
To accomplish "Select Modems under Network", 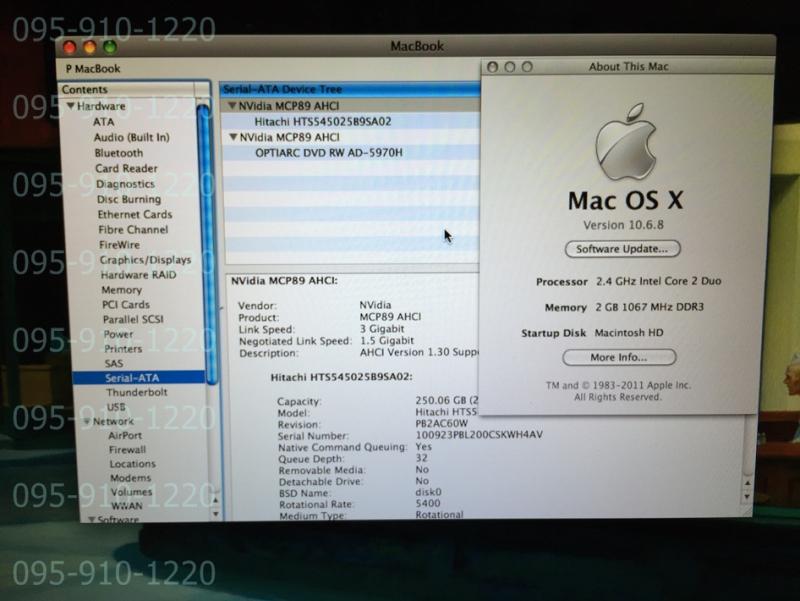I will tap(131, 478).
